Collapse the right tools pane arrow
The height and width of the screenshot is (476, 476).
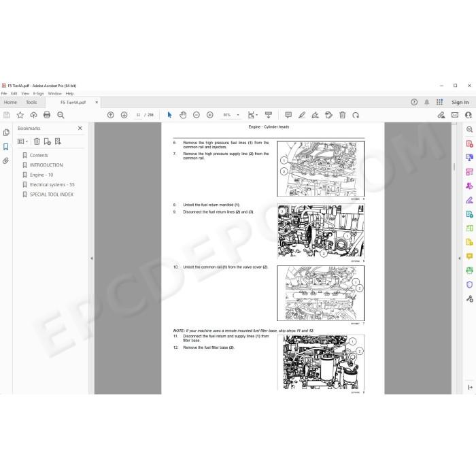(459, 258)
